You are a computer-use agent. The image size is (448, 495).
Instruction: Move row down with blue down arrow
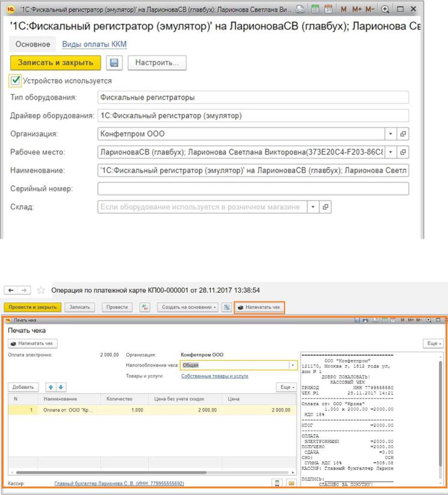tap(59, 387)
